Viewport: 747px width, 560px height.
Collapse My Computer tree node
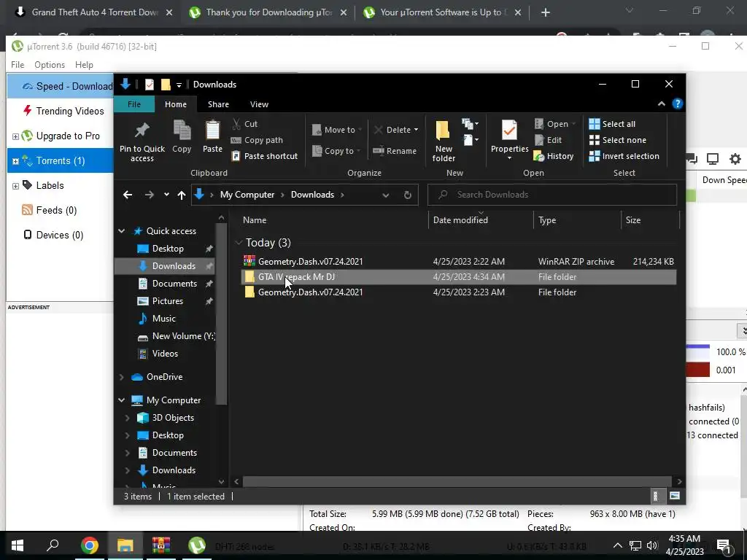click(122, 400)
